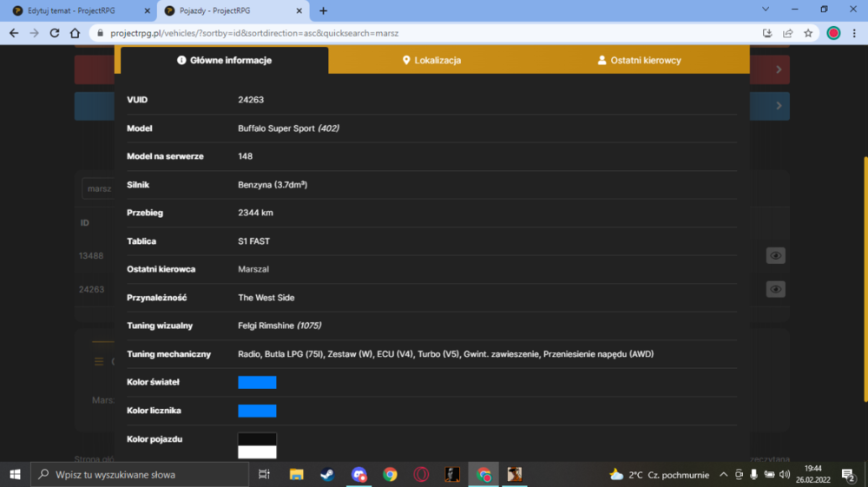Viewport: 868px width, 487px height.
Task: Open Chrome three-dot menu
Action: pos(854,33)
